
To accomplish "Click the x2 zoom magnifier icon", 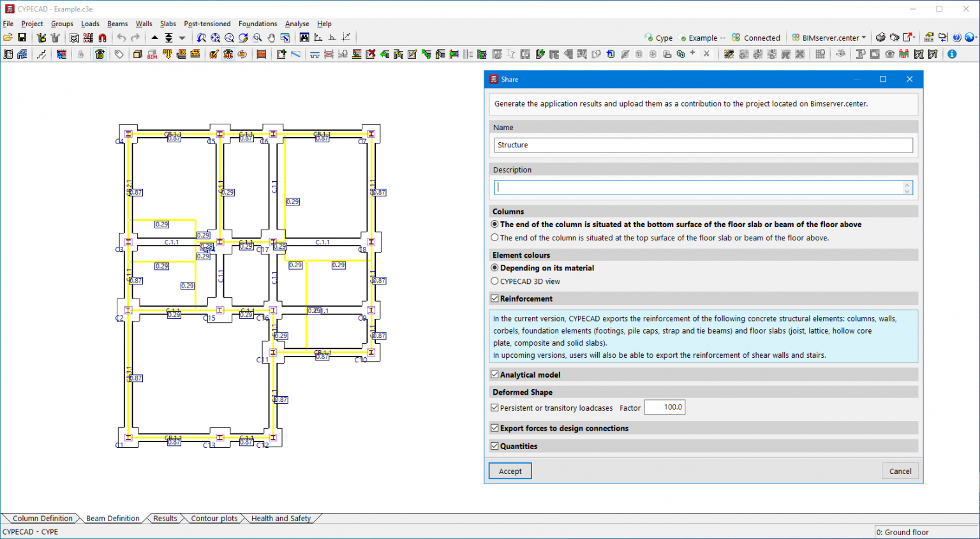I will pyautogui.click(x=229, y=38).
